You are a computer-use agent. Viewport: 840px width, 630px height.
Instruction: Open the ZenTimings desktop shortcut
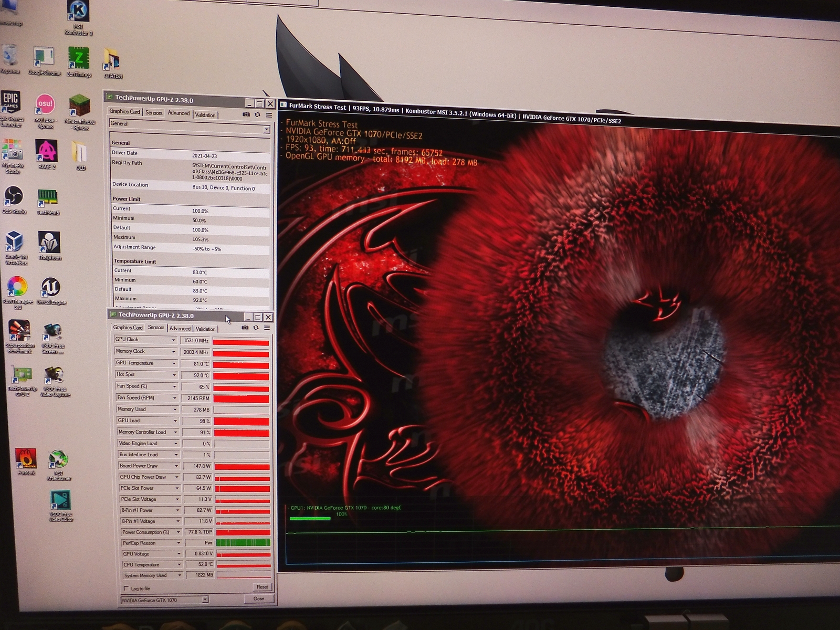[79, 62]
